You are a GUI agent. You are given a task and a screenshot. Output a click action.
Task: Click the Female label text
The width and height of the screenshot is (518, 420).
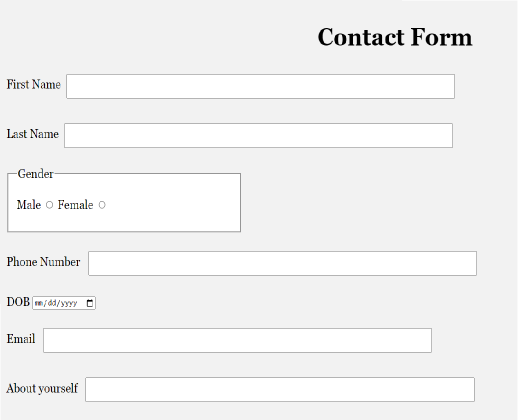click(75, 205)
